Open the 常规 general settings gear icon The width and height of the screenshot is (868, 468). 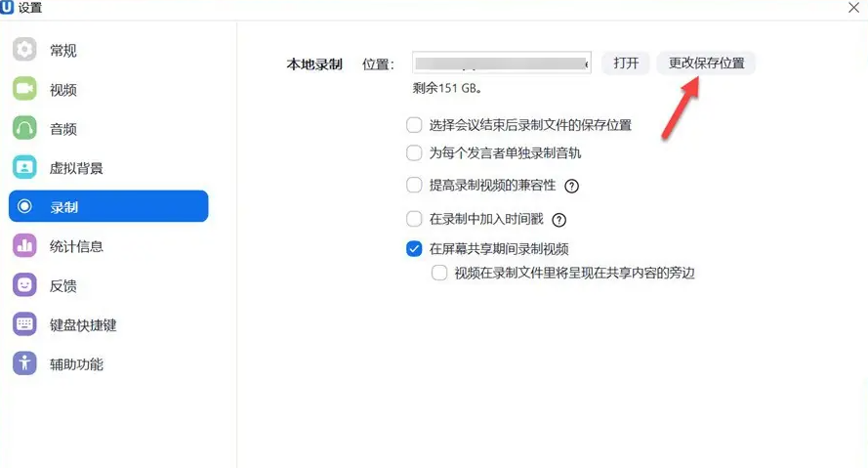click(24, 50)
